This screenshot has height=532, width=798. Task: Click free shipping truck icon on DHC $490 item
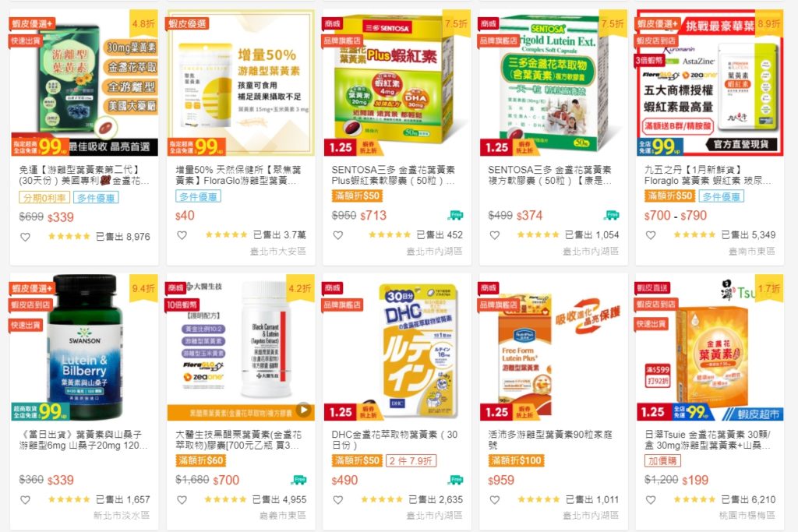(x=455, y=480)
